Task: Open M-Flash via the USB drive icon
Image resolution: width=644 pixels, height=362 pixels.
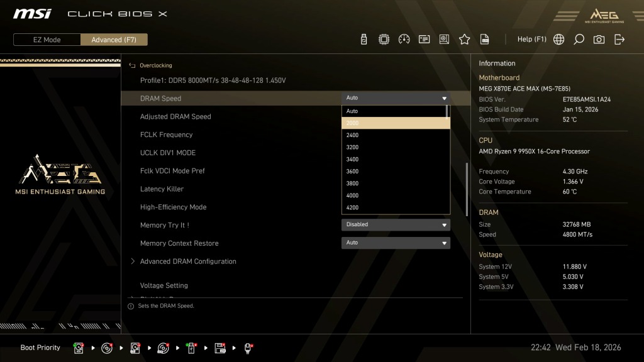Action: [364, 40]
